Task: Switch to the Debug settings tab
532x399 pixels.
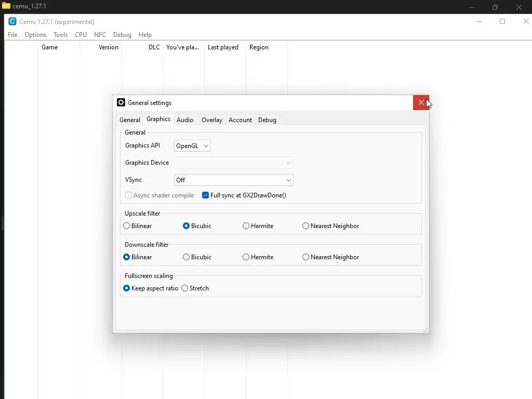Action: click(267, 120)
